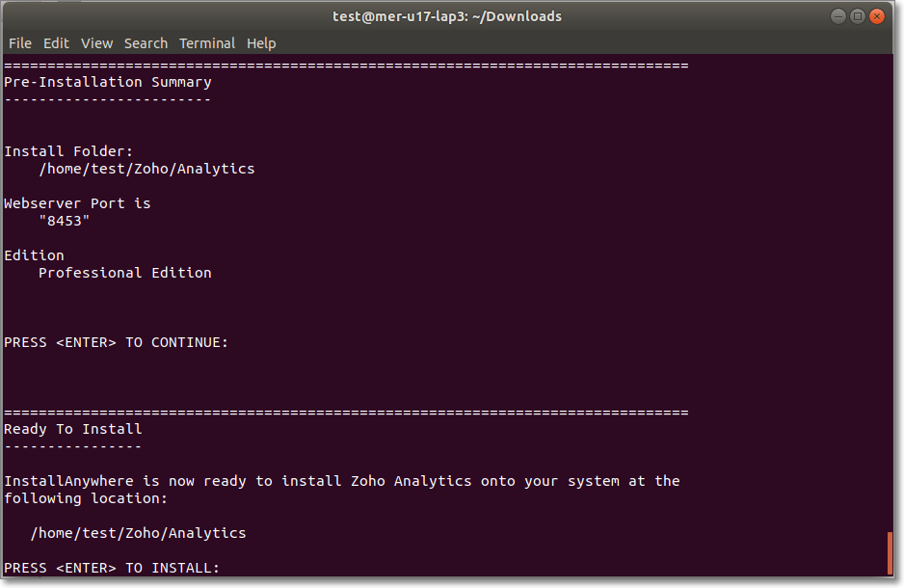This screenshot has width=904, height=588.
Task: Click the PRESS ENTER TO CONTINUE line
Action: [116, 342]
